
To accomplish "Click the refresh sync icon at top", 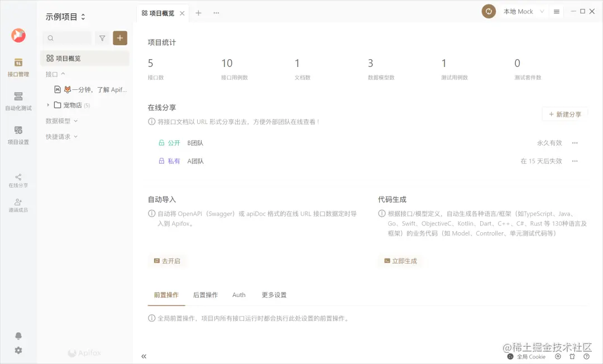I will coord(489,12).
